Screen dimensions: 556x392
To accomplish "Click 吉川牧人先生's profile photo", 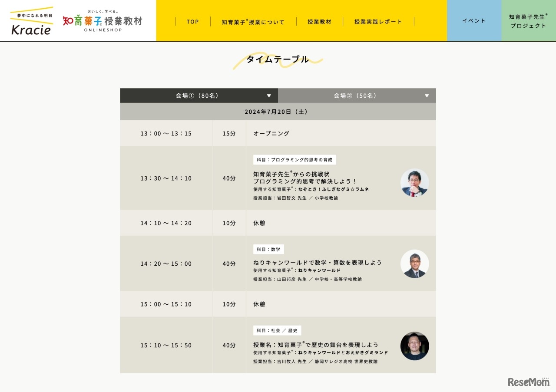I will 414,346.
